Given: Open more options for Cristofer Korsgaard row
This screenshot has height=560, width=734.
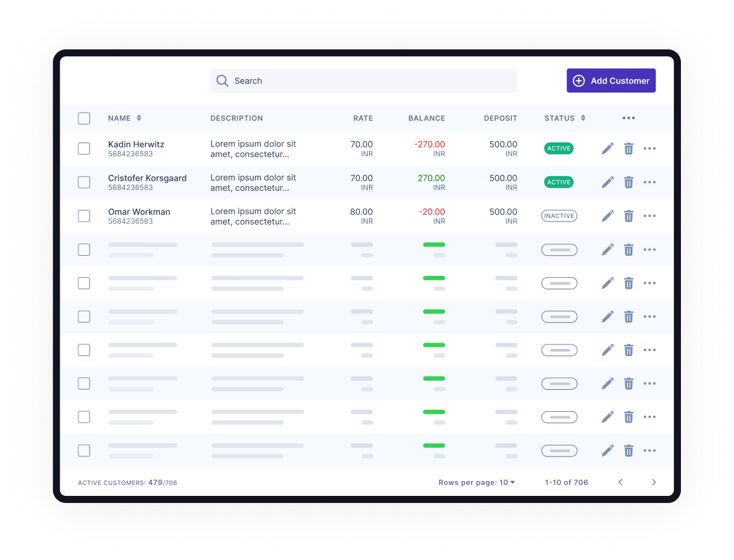Looking at the screenshot, I should point(650,183).
